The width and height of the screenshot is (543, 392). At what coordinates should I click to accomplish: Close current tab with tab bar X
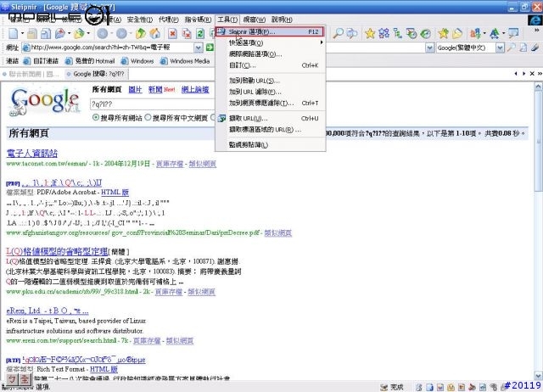[532, 74]
